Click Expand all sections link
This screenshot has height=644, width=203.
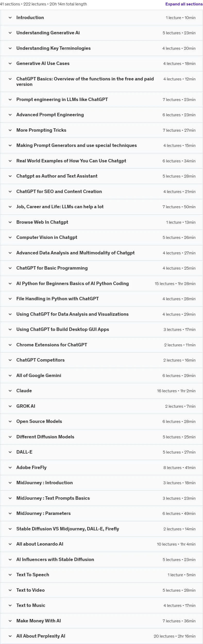tap(184, 4)
